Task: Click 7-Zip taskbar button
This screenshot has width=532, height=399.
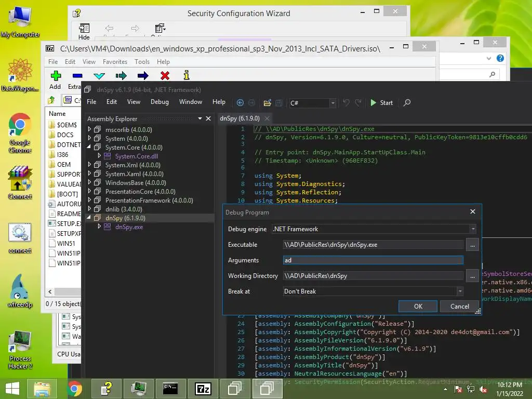Action: 203,389
